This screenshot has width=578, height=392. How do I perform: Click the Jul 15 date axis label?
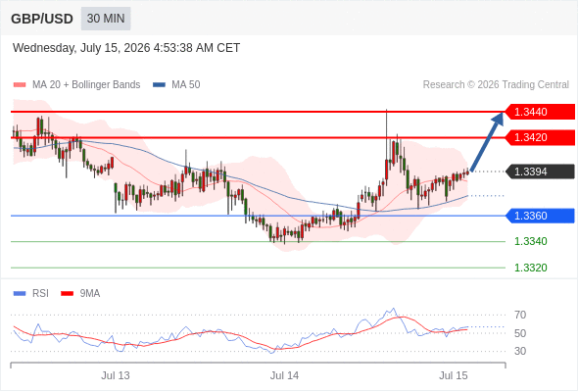pos(454,375)
